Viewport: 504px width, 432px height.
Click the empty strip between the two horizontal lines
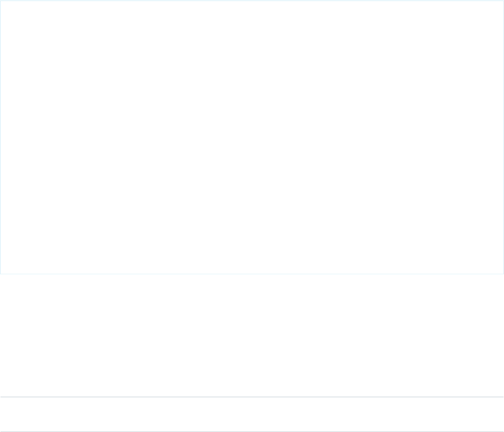tap(252, 414)
